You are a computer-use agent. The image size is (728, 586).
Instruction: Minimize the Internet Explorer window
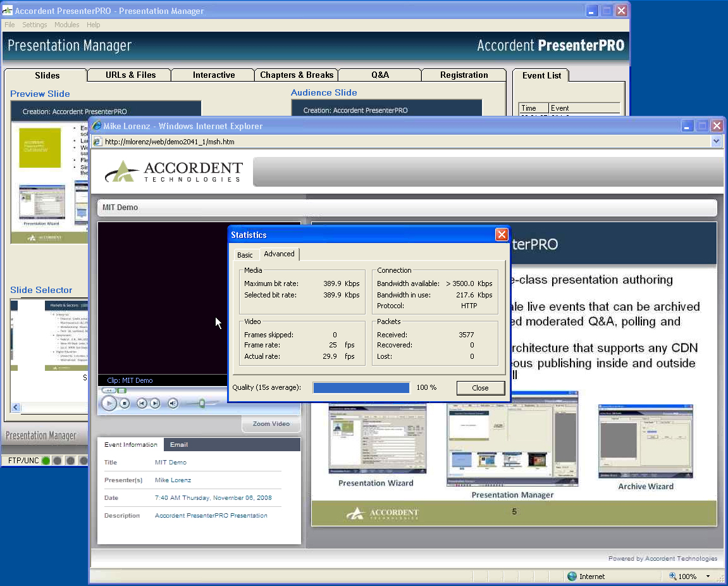pos(687,125)
